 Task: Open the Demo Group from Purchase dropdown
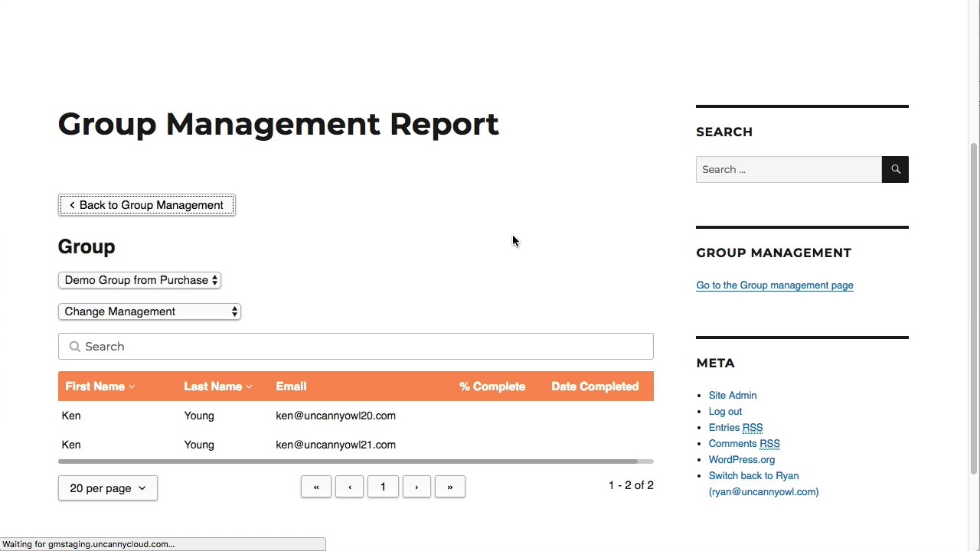(139, 280)
